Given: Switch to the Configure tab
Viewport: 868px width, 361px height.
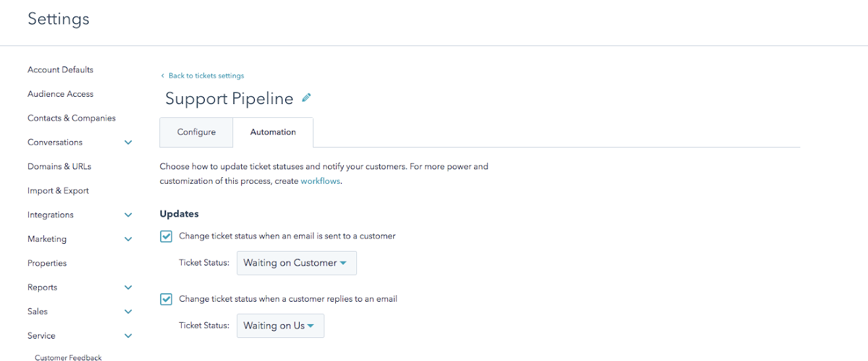Looking at the screenshot, I should pyautogui.click(x=196, y=132).
